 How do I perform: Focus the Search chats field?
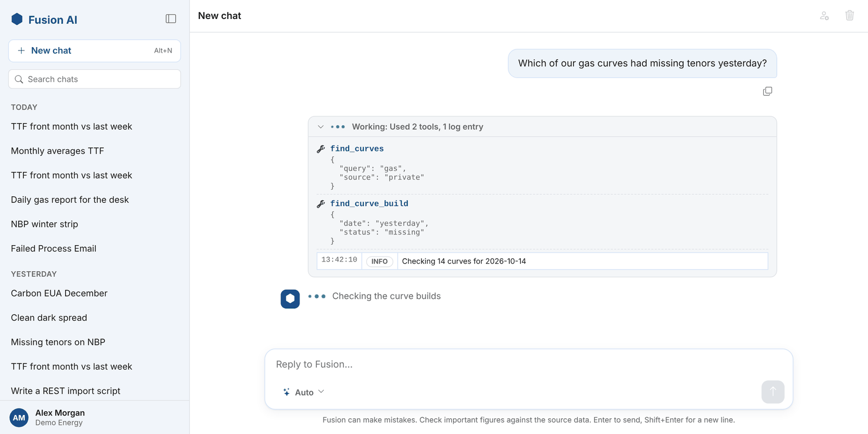[x=94, y=79]
